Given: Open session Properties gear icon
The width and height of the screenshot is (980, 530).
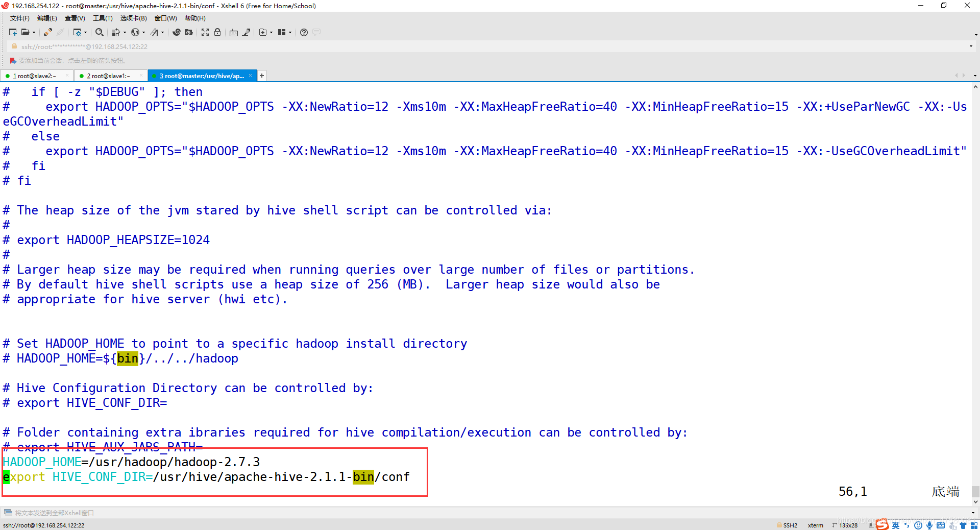Looking at the screenshot, I should click(x=77, y=32).
